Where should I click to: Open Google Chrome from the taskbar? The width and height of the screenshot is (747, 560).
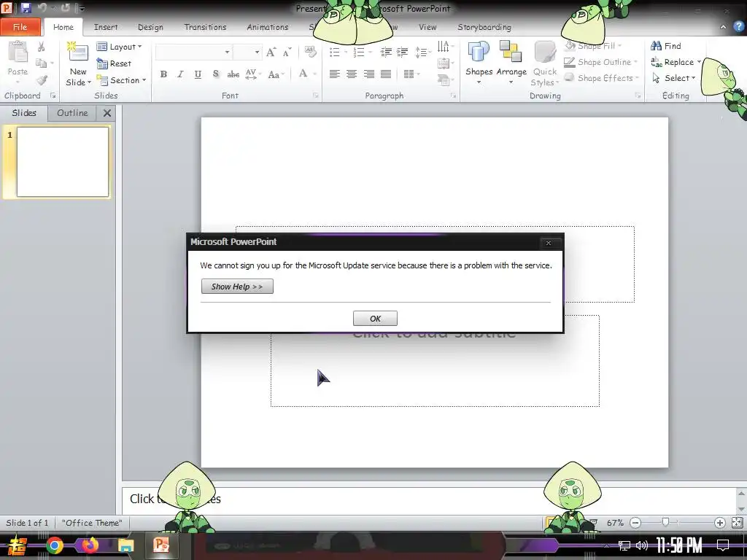tap(54, 545)
